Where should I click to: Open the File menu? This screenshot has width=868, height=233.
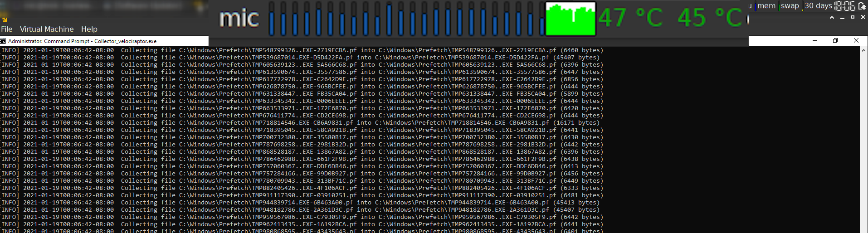coord(7,29)
